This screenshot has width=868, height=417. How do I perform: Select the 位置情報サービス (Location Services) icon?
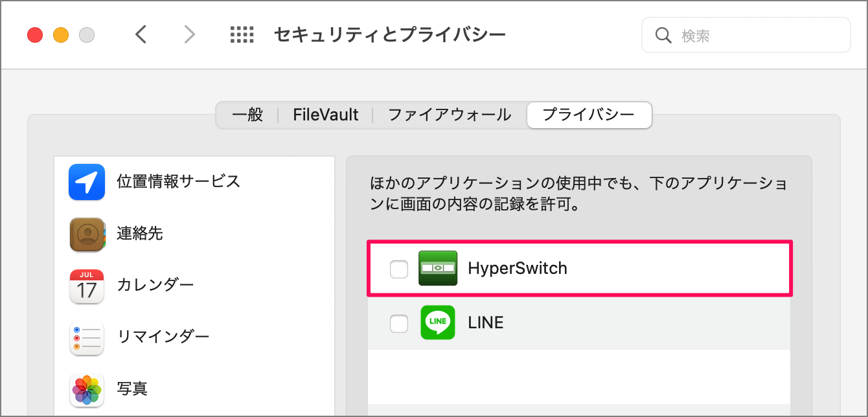coord(86,182)
